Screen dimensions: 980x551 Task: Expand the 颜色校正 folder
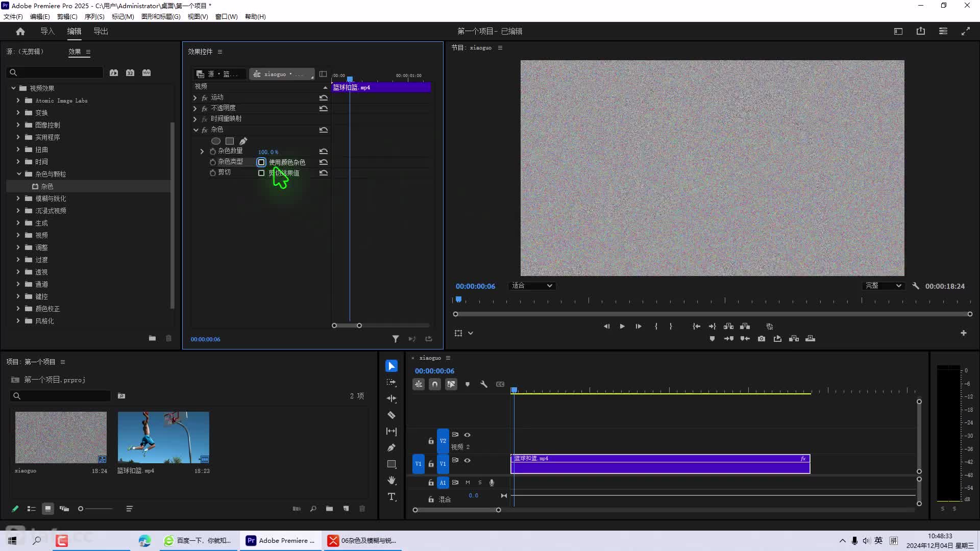(18, 309)
